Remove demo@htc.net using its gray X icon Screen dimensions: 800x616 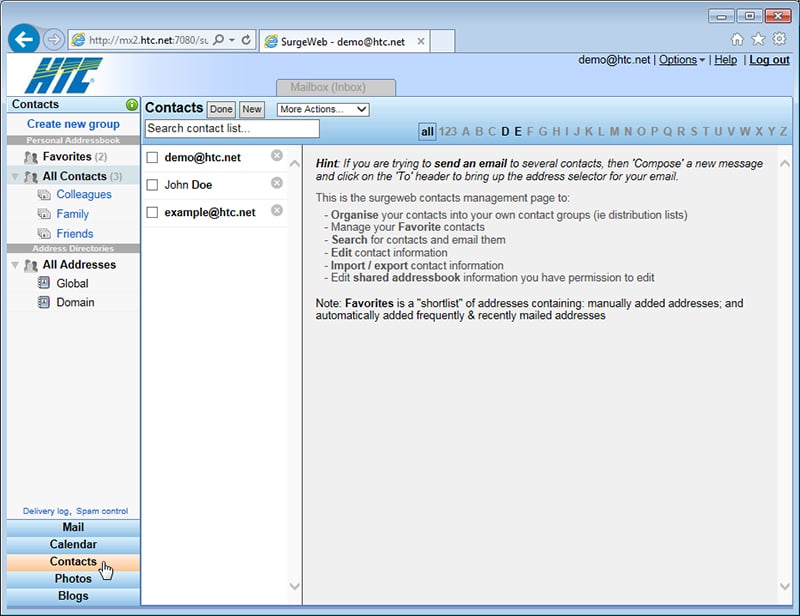coord(277,156)
